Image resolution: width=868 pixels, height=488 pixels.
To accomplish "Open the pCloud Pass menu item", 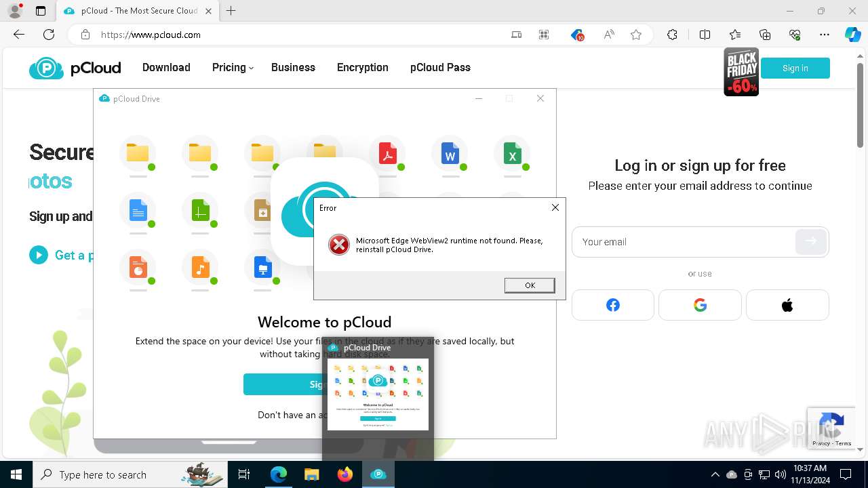I will (440, 67).
